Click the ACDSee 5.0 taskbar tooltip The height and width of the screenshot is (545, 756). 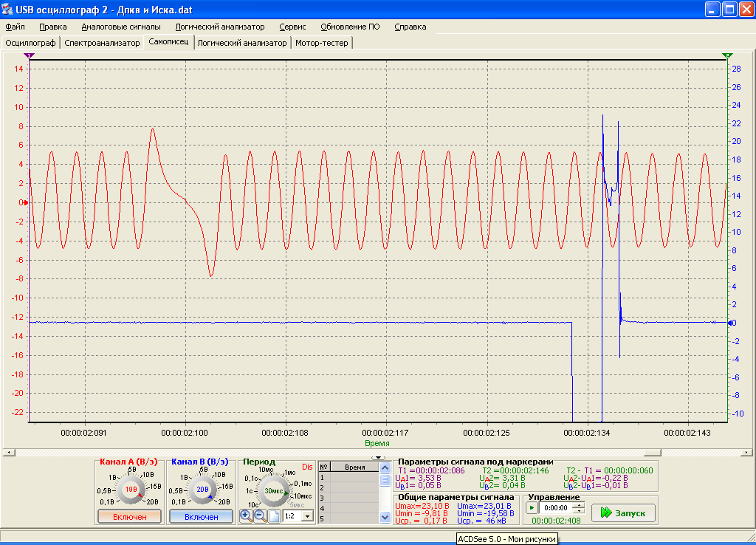click(506, 539)
